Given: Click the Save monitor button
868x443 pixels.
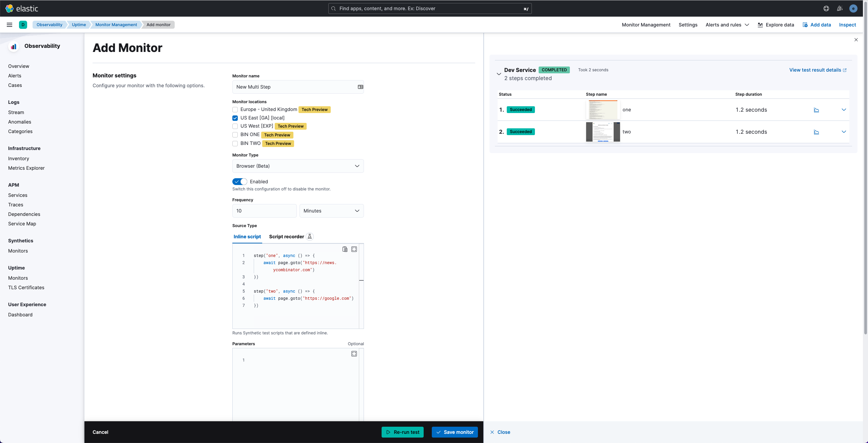Looking at the screenshot, I should coord(455,432).
